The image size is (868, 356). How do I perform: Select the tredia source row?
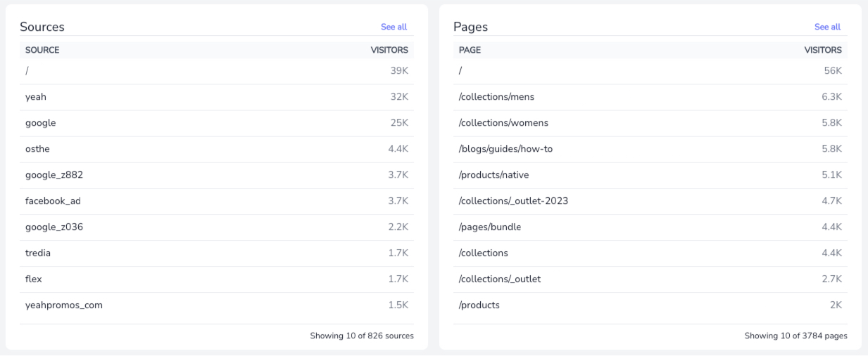point(217,253)
